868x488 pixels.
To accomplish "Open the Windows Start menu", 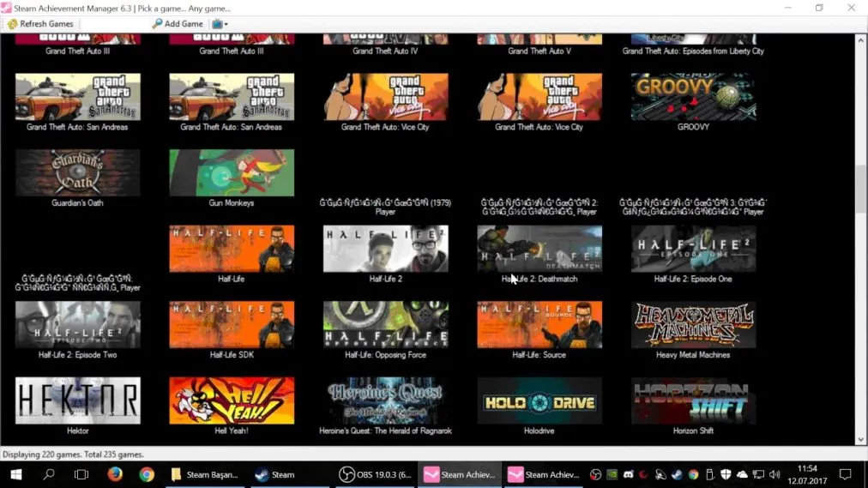I will click(15, 474).
